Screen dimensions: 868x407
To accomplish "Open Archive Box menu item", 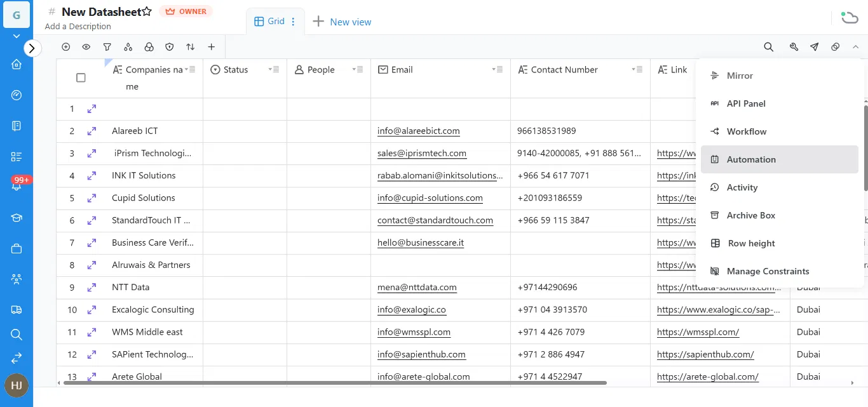I will pos(779,215).
